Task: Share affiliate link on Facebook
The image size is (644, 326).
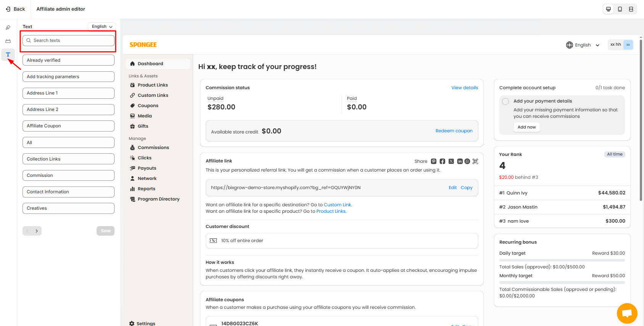Action: coord(442,161)
